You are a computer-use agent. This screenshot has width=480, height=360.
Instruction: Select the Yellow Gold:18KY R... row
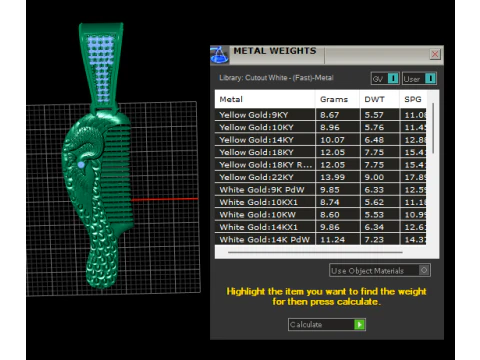[320, 165]
